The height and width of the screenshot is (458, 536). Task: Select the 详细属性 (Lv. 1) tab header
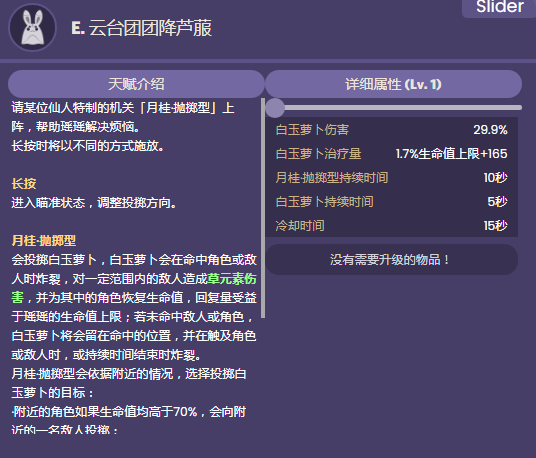click(x=393, y=84)
